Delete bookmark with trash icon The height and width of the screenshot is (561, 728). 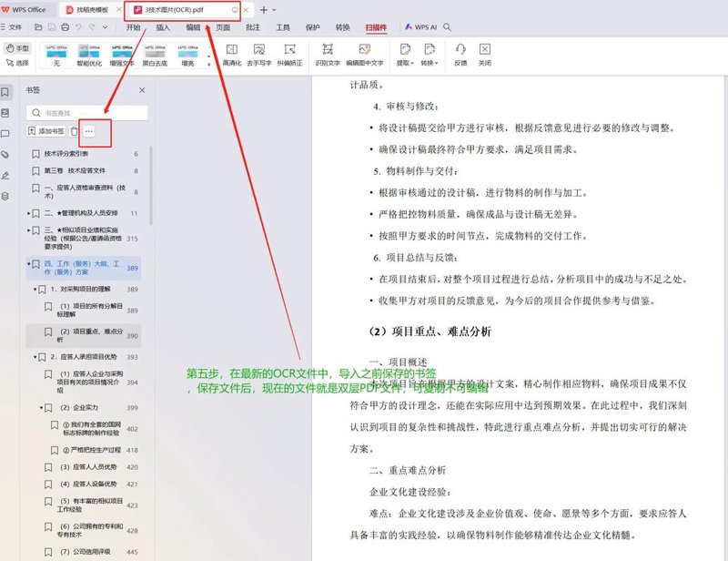coord(75,131)
